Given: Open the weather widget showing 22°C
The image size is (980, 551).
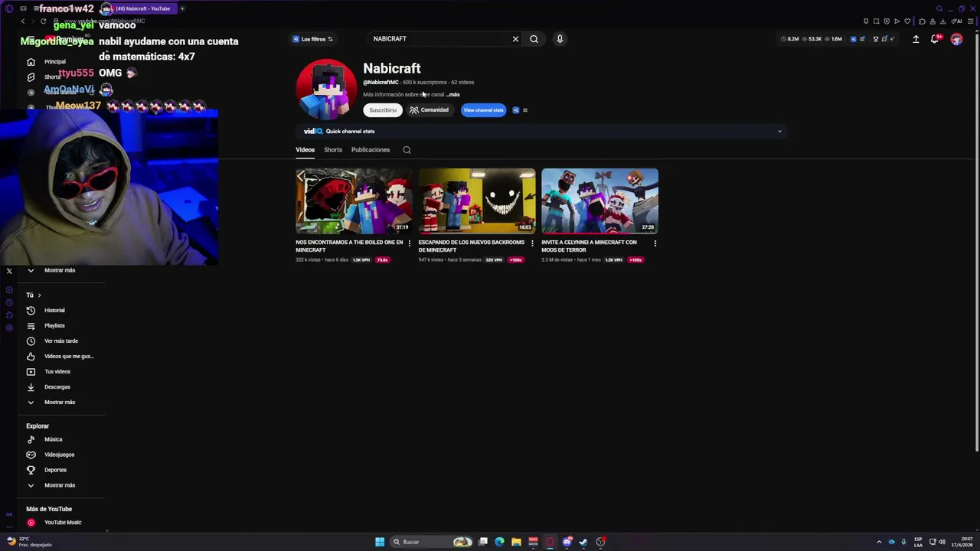Looking at the screenshot, I should coord(30,542).
